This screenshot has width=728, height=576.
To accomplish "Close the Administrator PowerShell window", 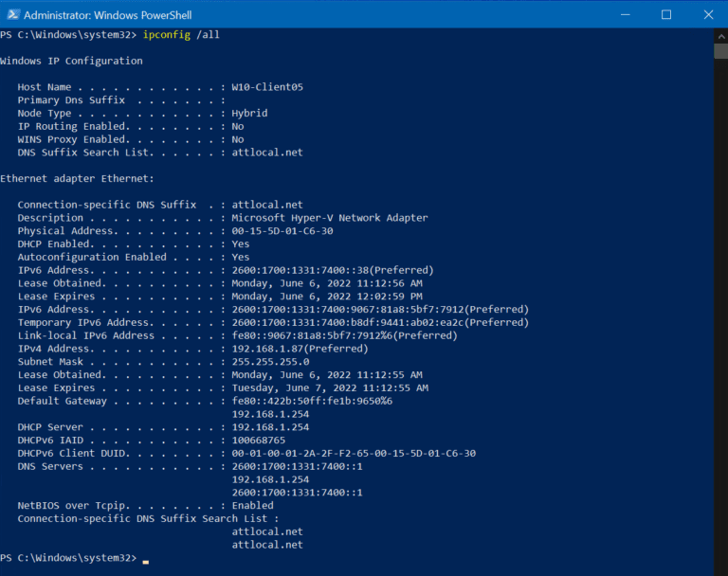I will (708, 15).
